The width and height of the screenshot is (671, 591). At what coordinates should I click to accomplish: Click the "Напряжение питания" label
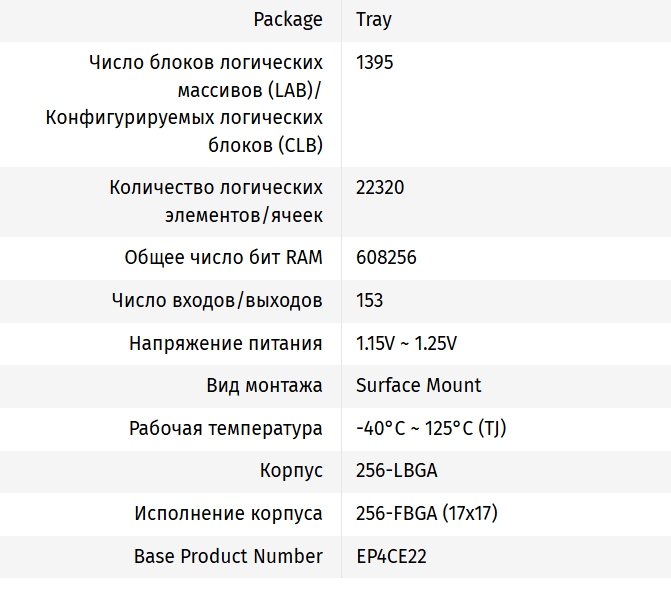pyautogui.click(x=225, y=343)
